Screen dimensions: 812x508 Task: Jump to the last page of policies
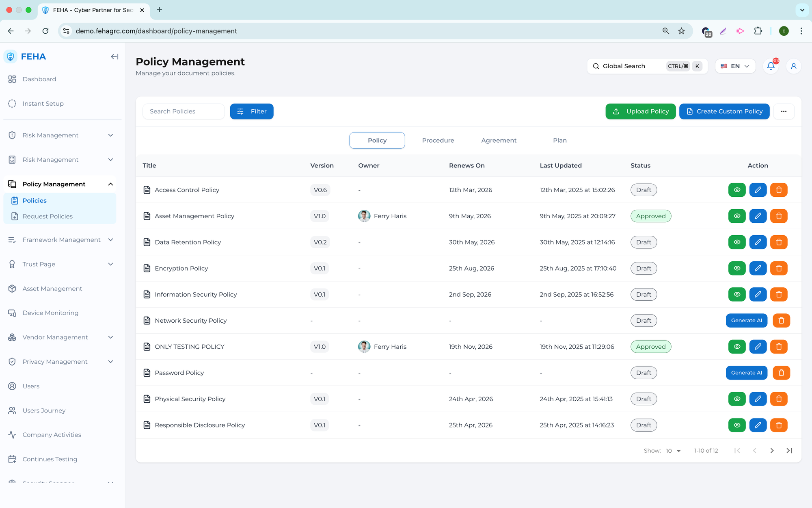tap(789, 450)
